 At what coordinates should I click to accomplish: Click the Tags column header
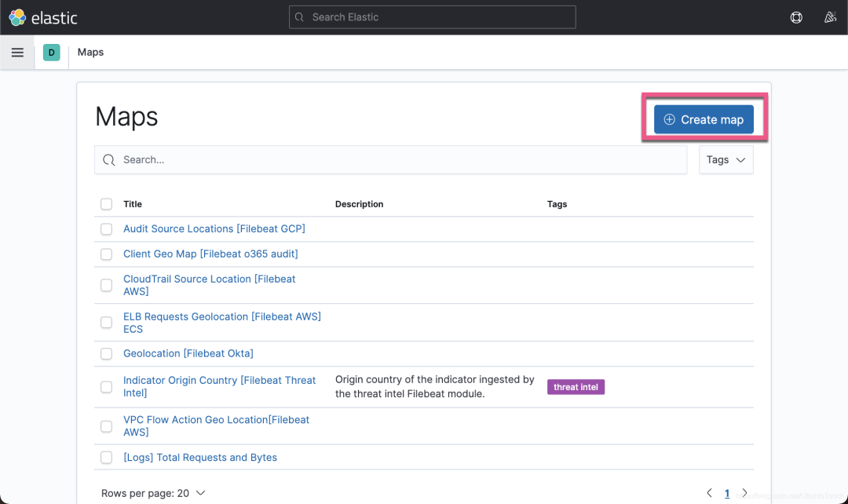557,204
